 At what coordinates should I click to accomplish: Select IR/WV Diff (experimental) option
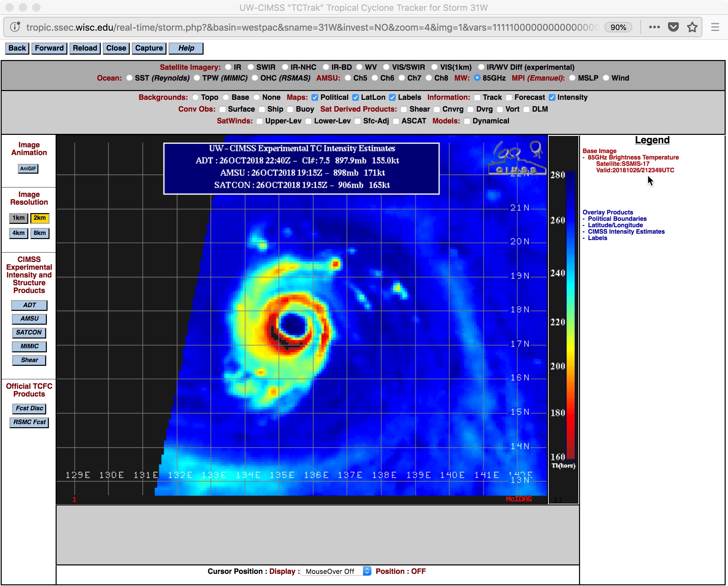[481, 67]
